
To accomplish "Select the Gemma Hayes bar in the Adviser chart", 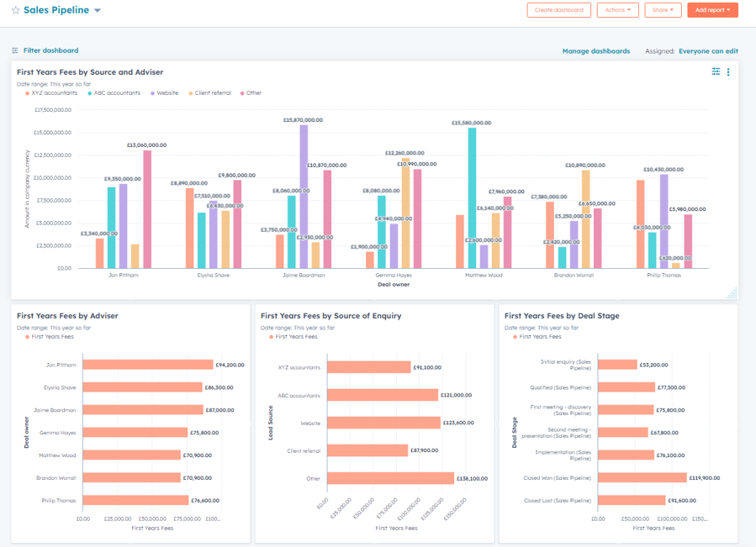I will (x=135, y=433).
